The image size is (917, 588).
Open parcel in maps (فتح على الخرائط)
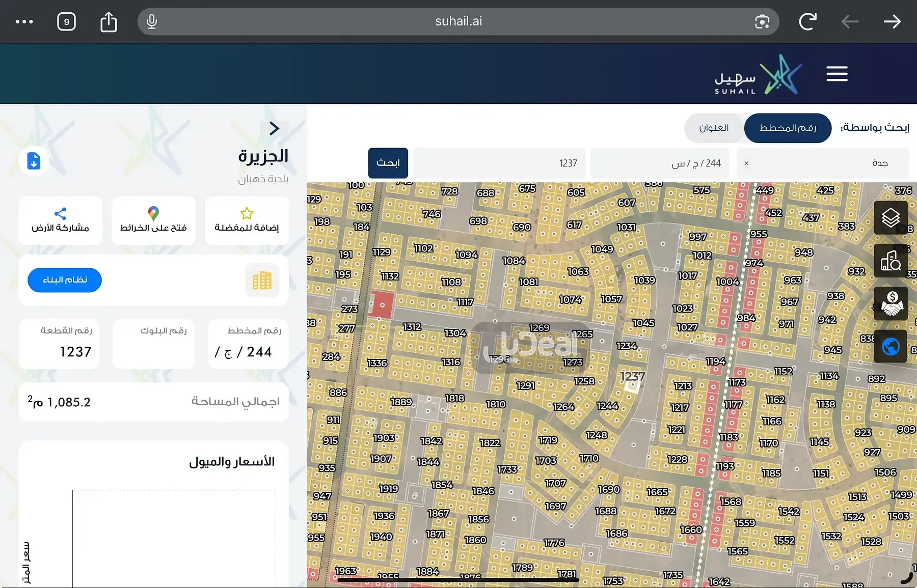(x=153, y=220)
